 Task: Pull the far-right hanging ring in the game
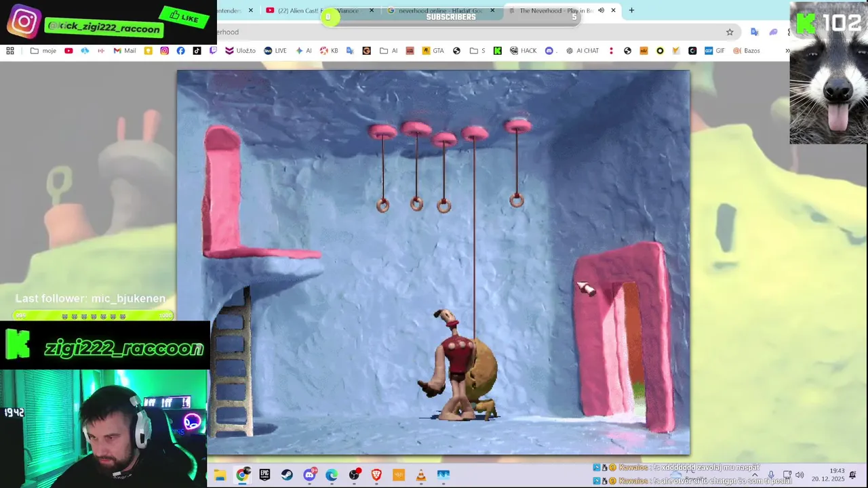pyautogui.click(x=516, y=200)
